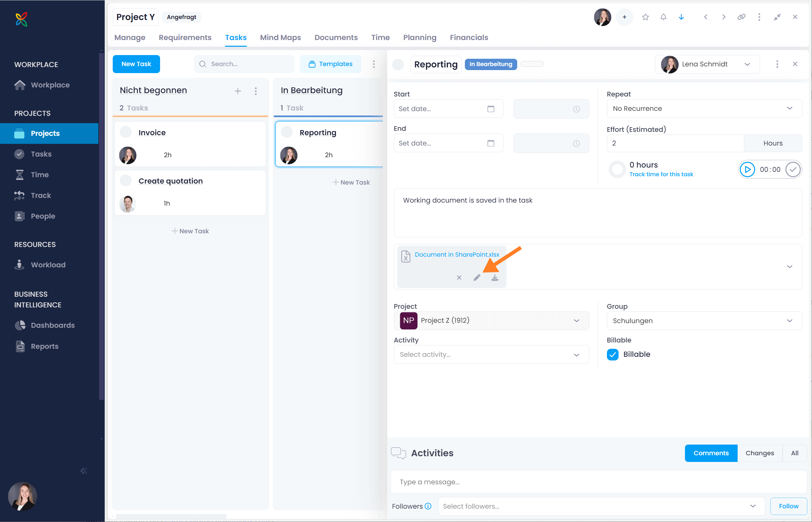
Task: Open task board three-dot menu beside Templates
Action: pyautogui.click(x=374, y=64)
